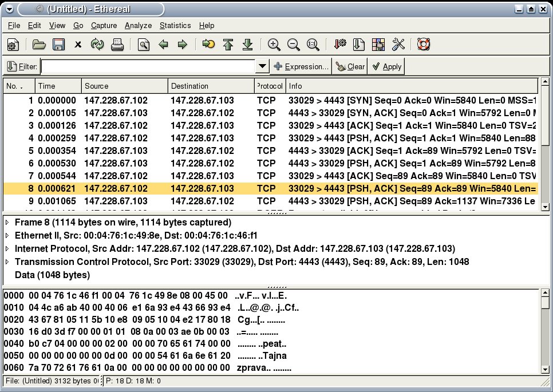Focus the display filter text field
This screenshot has width=553, height=392.
[148, 66]
